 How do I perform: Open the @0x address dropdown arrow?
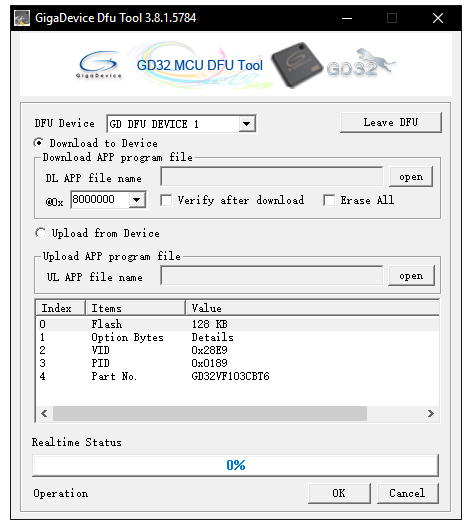(136, 200)
